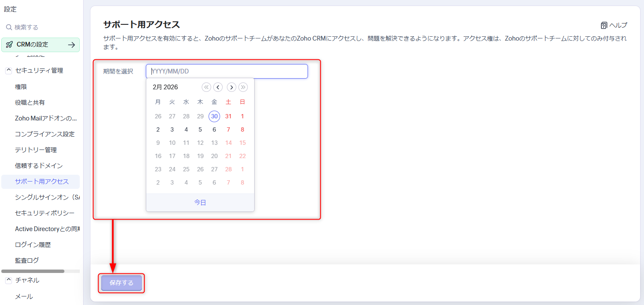
Task: Open the 権限 settings page
Action: coord(21,87)
